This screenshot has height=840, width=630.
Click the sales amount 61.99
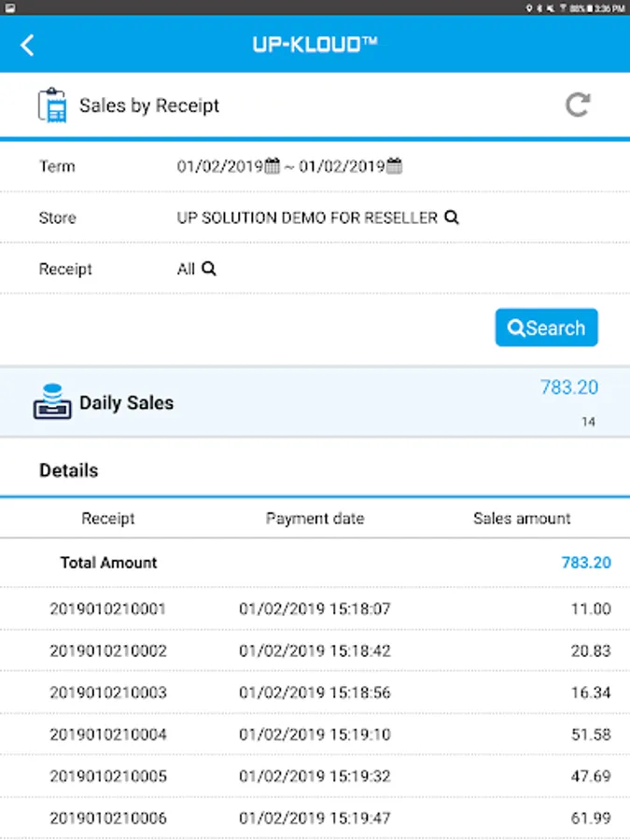pyautogui.click(x=591, y=818)
